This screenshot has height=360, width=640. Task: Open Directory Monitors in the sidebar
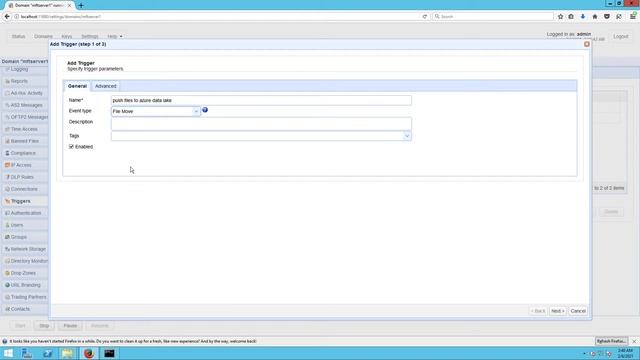pyautogui.click(x=29, y=261)
